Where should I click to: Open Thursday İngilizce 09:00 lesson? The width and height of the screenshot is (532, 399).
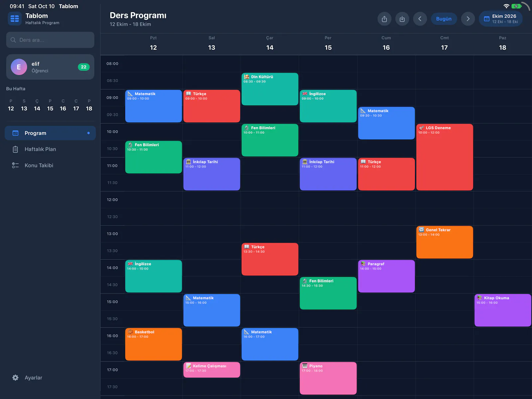(328, 106)
